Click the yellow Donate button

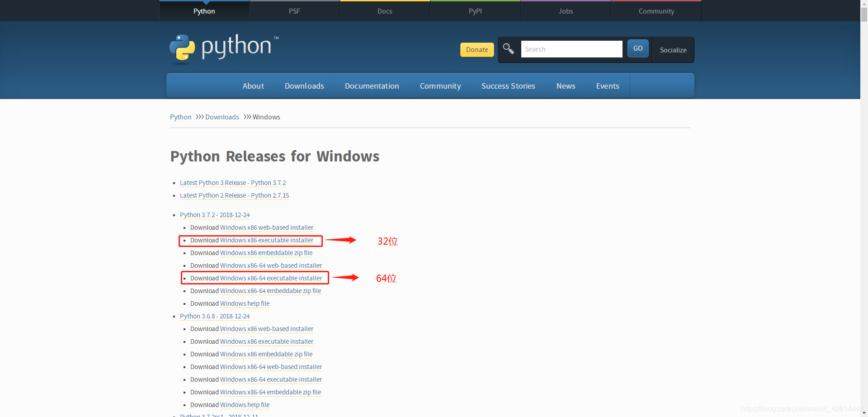[x=477, y=50]
